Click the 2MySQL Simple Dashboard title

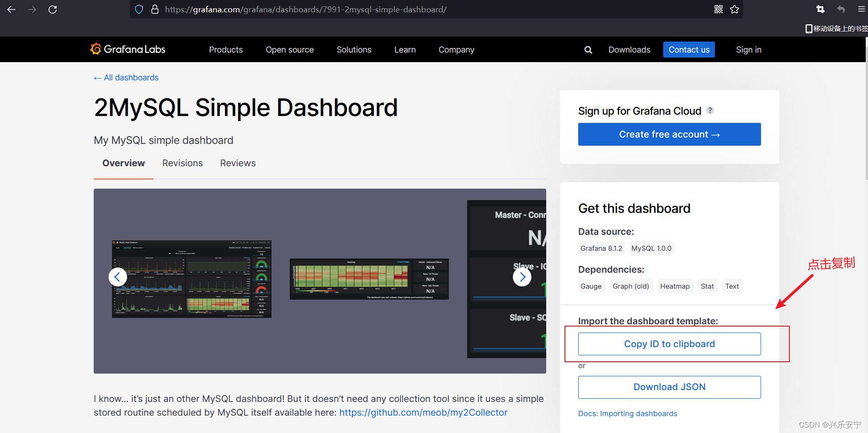coord(246,108)
